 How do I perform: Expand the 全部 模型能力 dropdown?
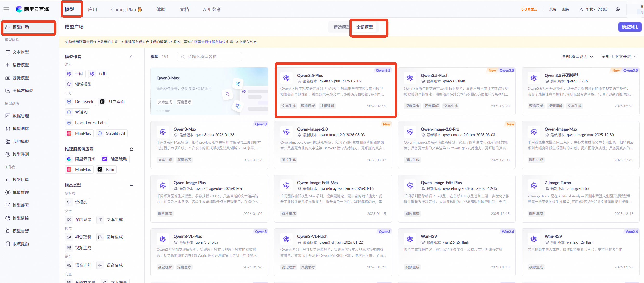[577, 57]
